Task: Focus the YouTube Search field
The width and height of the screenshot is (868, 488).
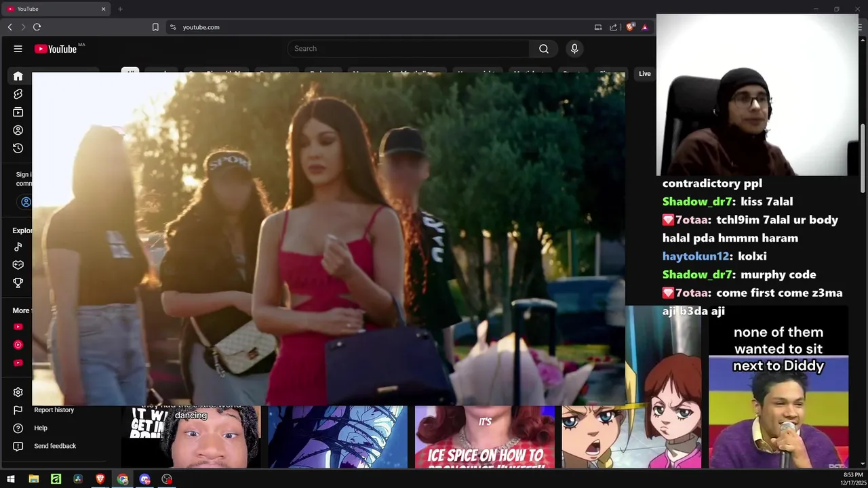Action: click(x=408, y=49)
